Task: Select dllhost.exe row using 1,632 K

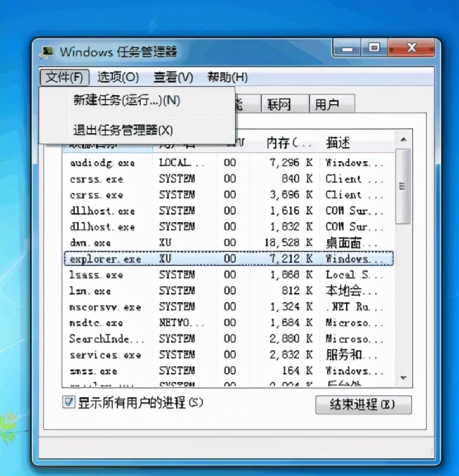Action: 229,227
